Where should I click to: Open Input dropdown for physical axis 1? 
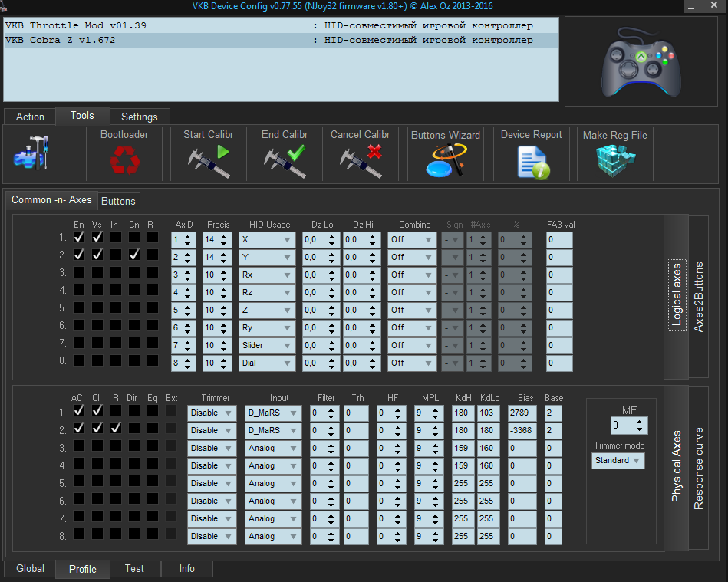(x=273, y=413)
